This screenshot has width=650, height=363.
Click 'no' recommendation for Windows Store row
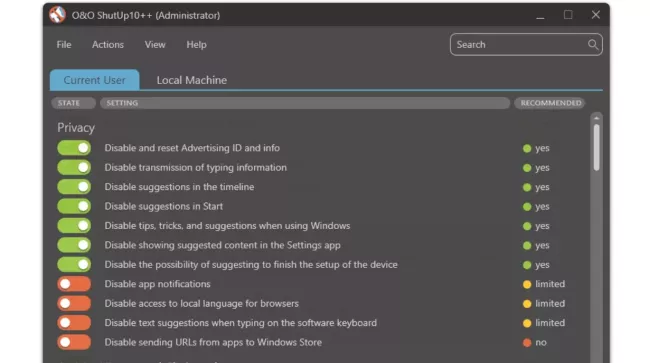pos(541,343)
